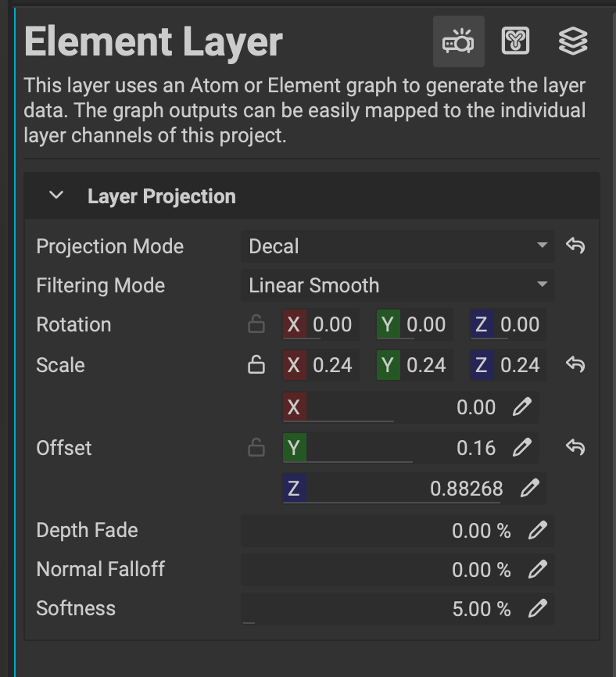Image resolution: width=616 pixels, height=677 pixels.
Task: Reset Offset values with the revert arrow
Action: coord(575,448)
